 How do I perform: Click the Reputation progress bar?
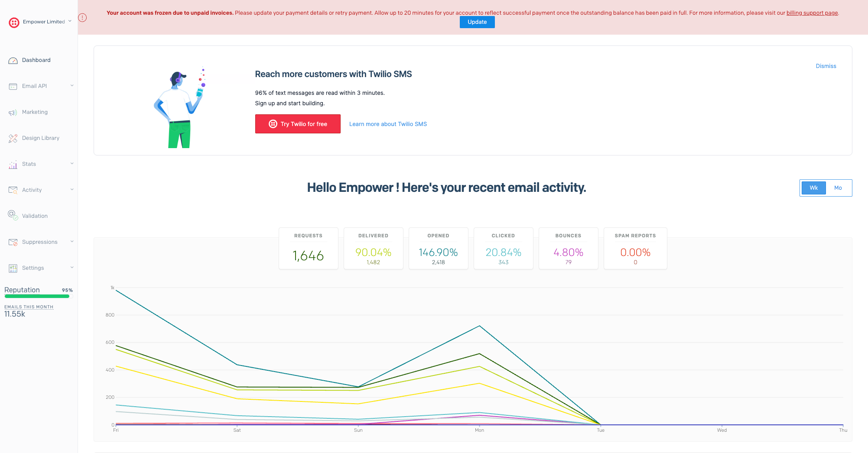[37, 296]
